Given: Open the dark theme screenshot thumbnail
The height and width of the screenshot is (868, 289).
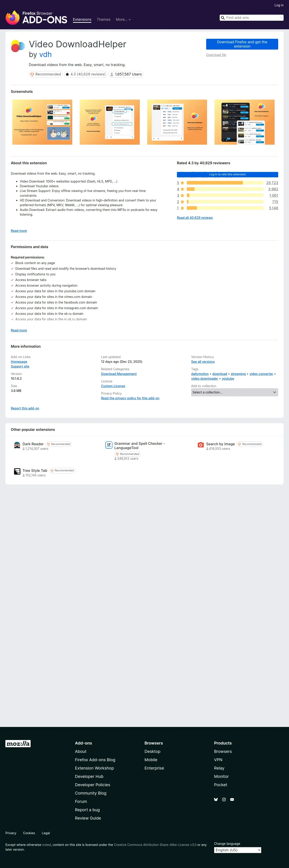Looking at the screenshot, I should tap(245, 122).
